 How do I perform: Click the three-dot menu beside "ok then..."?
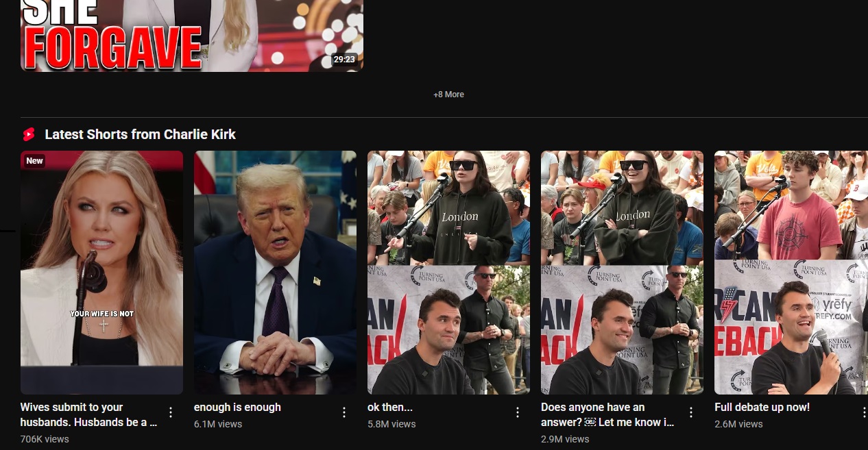(518, 412)
